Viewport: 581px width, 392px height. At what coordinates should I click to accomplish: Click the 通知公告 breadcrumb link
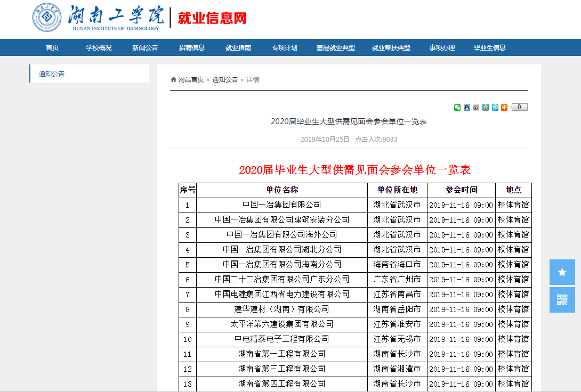(225, 80)
